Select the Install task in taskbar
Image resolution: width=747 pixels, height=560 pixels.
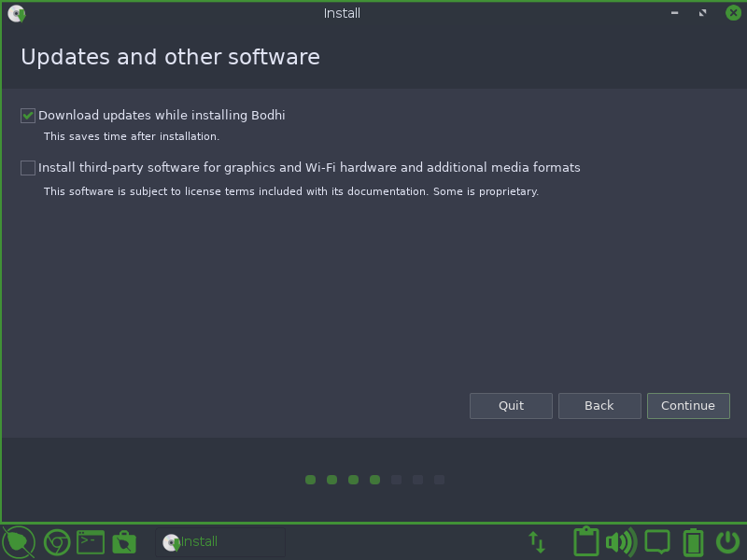coord(220,542)
